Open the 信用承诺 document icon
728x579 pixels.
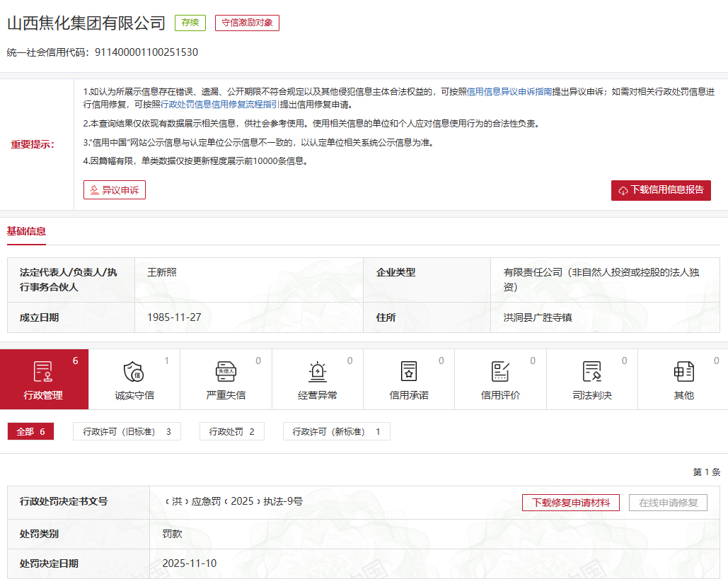pyautogui.click(x=408, y=372)
